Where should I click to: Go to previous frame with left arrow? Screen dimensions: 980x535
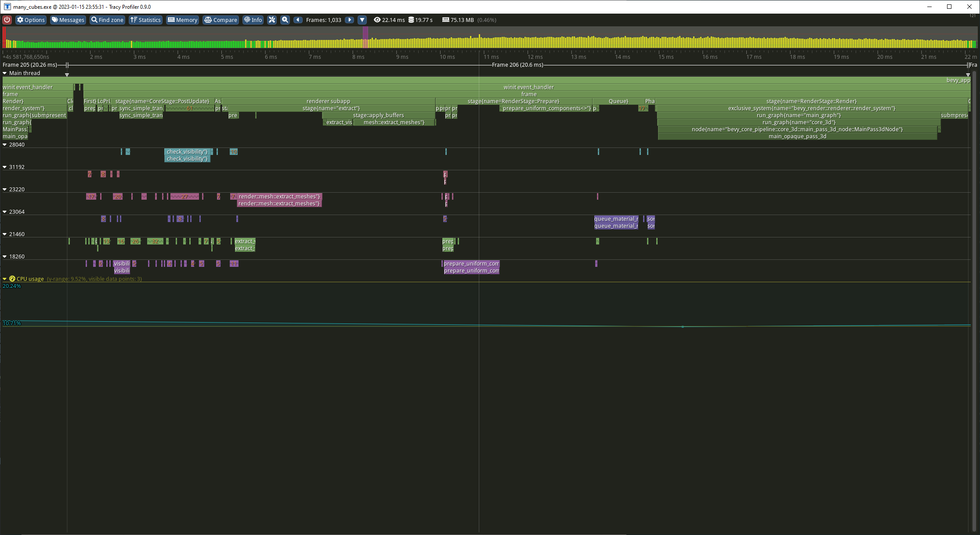[x=298, y=20]
